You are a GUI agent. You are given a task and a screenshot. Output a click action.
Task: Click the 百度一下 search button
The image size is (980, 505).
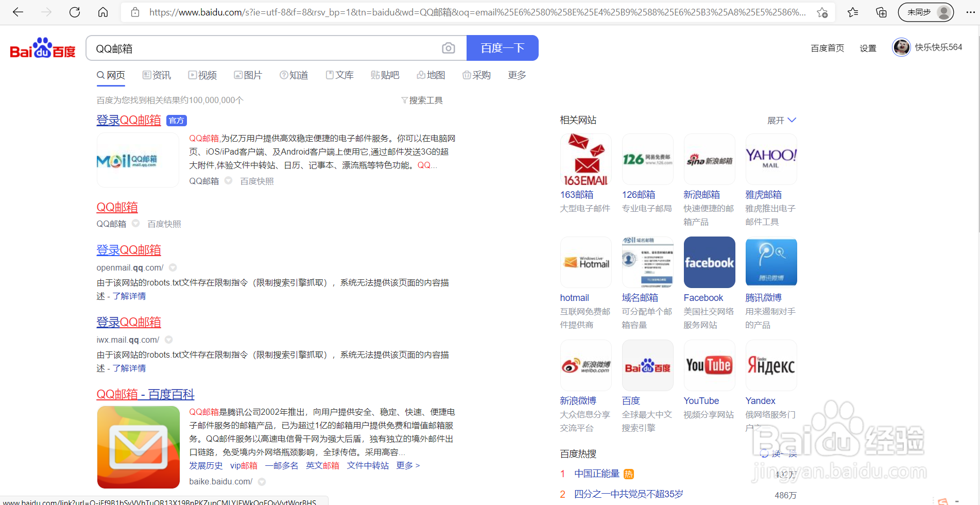pos(502,47)
